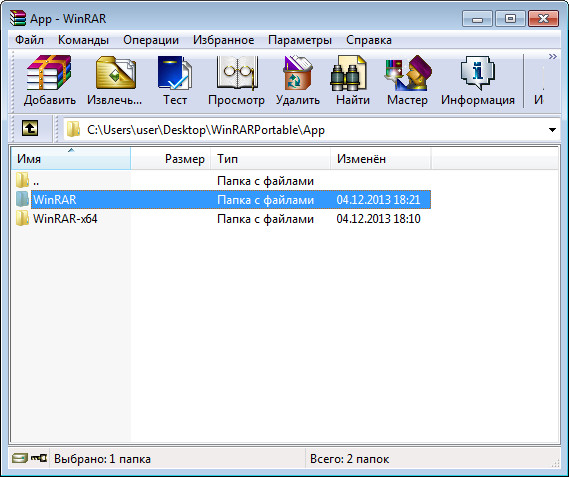Screen dimensions: 569x477
Task: Click the WinRAR books icon in the title bar
Action: tap(18, 18)
